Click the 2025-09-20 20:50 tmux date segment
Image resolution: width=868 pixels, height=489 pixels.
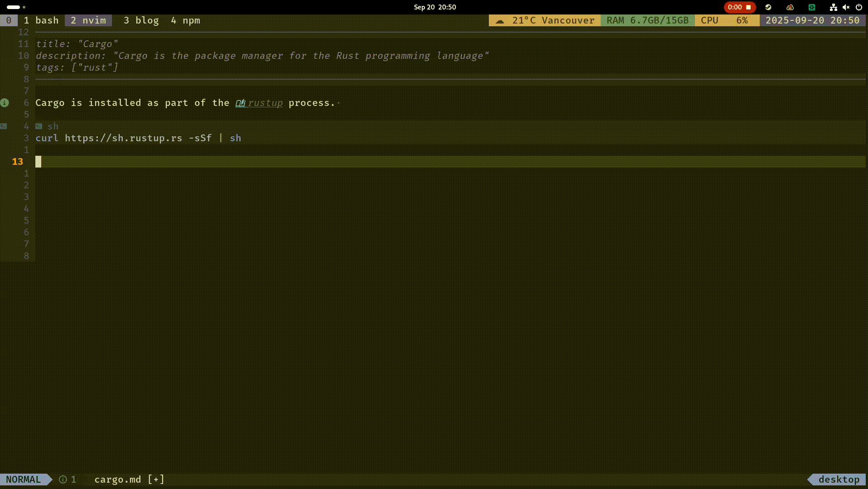point(813,20)
